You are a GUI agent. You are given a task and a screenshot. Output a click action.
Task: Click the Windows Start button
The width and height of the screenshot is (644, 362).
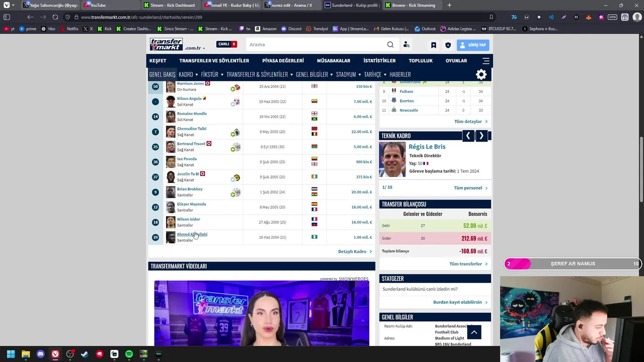click(11, 354)
